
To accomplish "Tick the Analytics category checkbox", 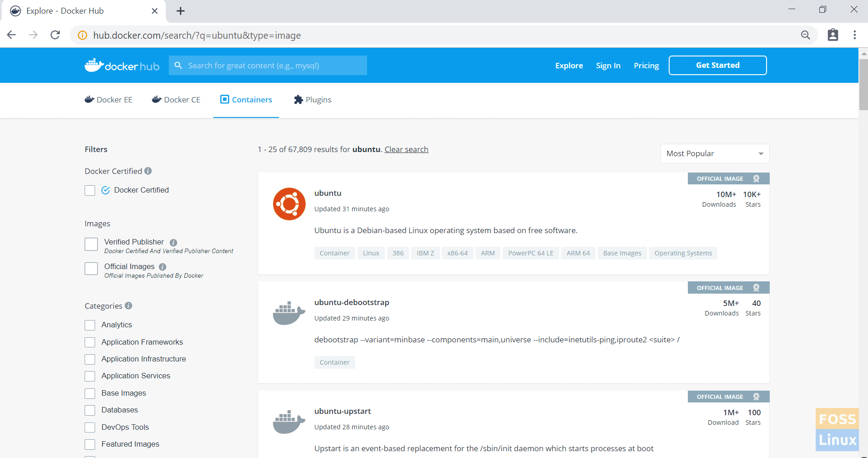I will 90,325.
